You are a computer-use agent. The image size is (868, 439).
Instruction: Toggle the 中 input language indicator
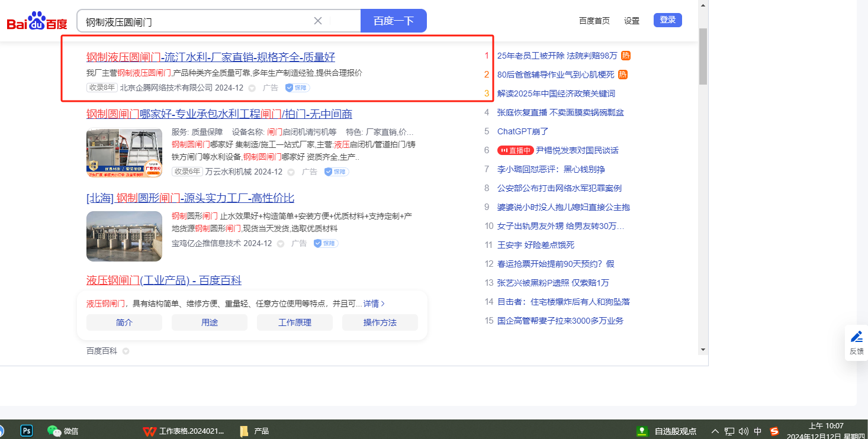[x=758, y=431]
